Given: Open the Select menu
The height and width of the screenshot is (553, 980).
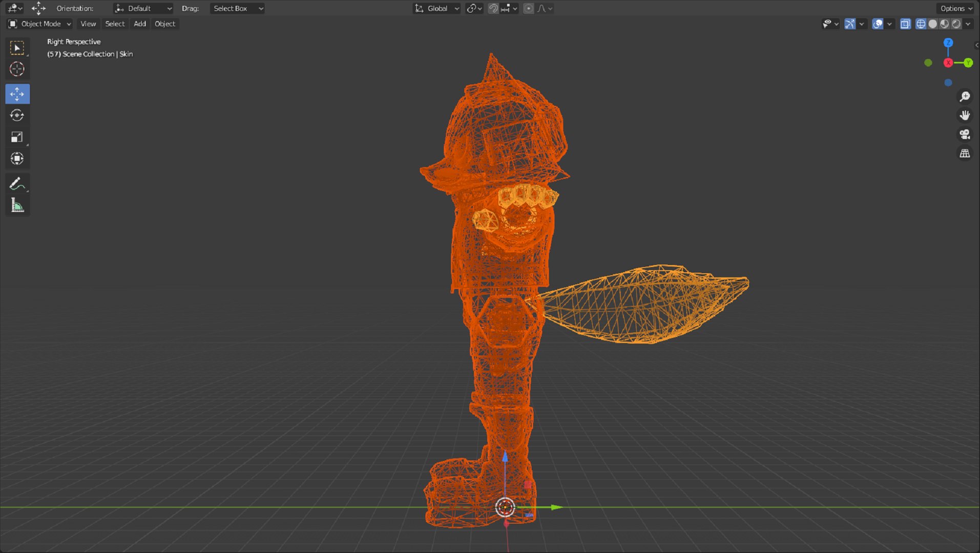Looking at the screenshot, I should [115, 24].
